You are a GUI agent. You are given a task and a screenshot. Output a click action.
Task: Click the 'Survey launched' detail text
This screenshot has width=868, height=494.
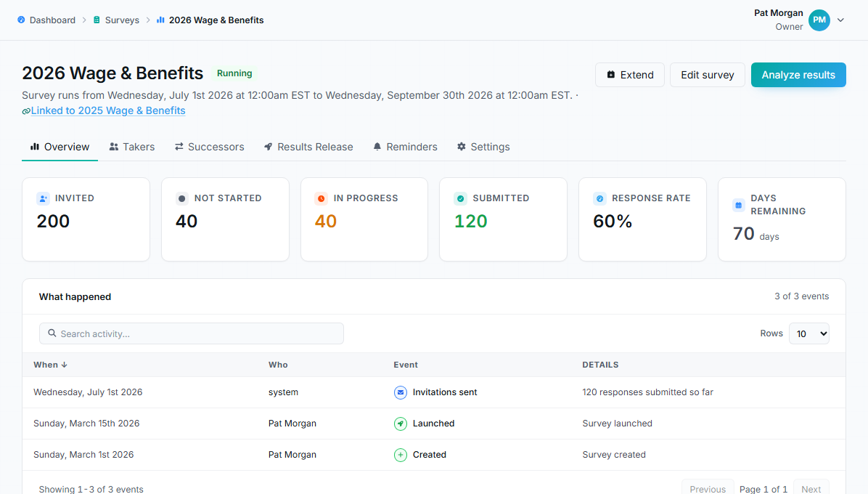pos(617,423)
